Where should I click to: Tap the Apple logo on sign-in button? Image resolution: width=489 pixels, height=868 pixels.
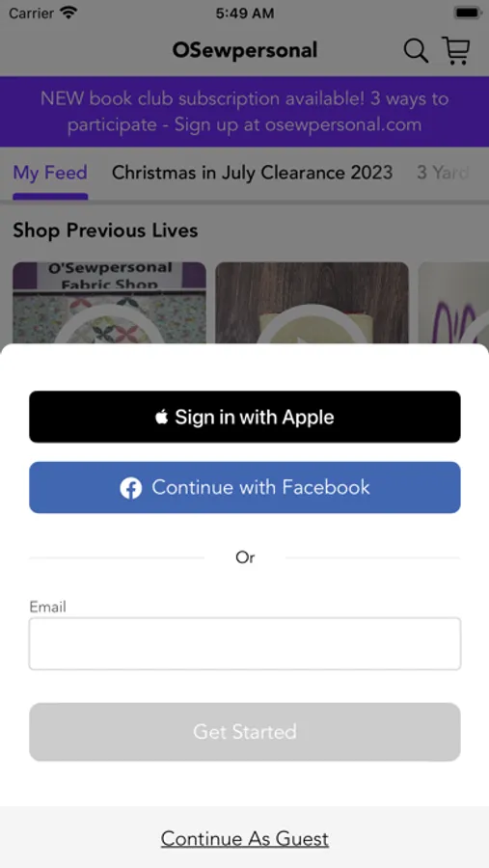pyautogui.click(x=161, y=417)
